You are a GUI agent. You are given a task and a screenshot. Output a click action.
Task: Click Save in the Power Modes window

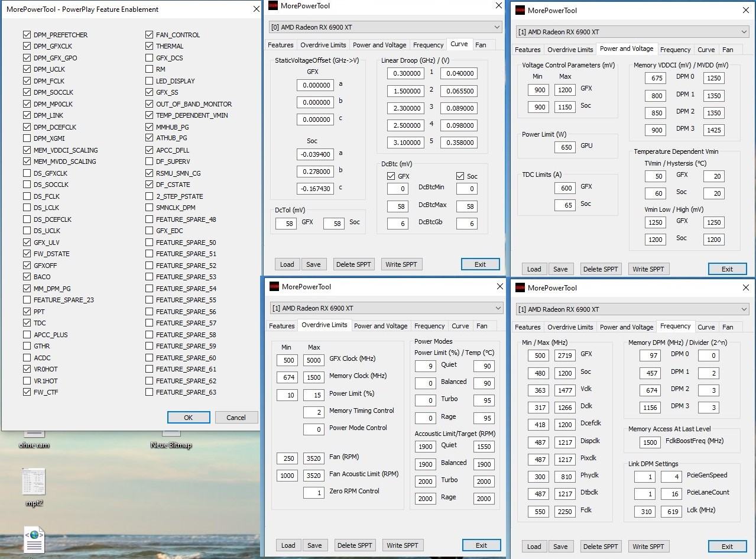(x=314, y=545)
